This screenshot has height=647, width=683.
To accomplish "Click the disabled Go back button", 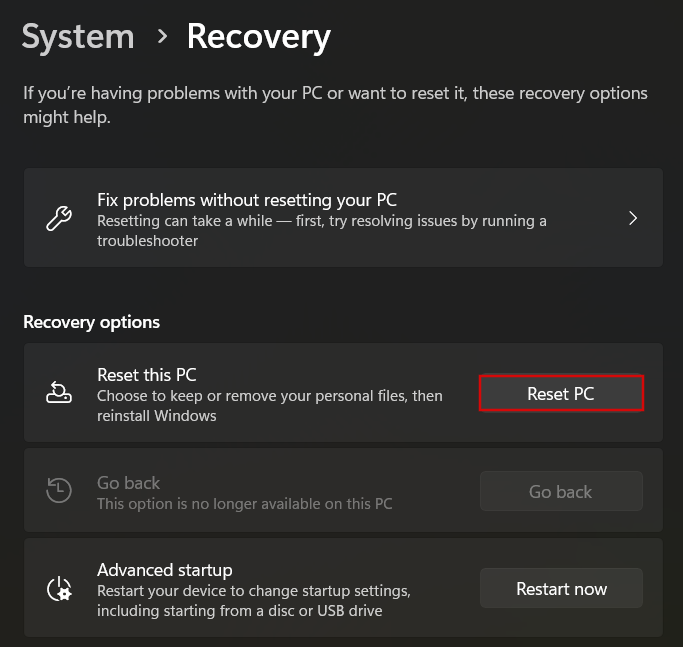I will [x=561, y=491].
